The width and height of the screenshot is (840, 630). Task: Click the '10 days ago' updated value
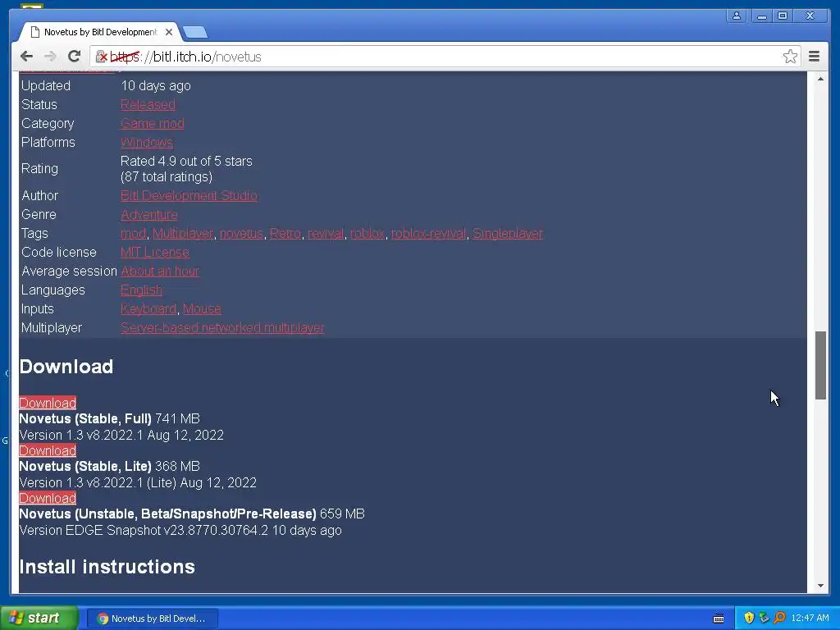click(x=156, y=85)
